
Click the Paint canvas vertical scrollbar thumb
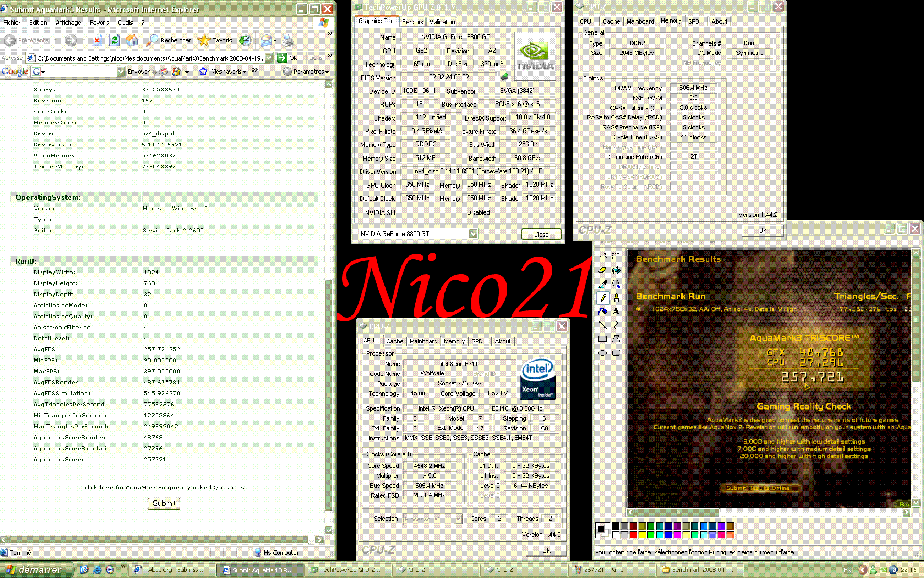point(916,320)
